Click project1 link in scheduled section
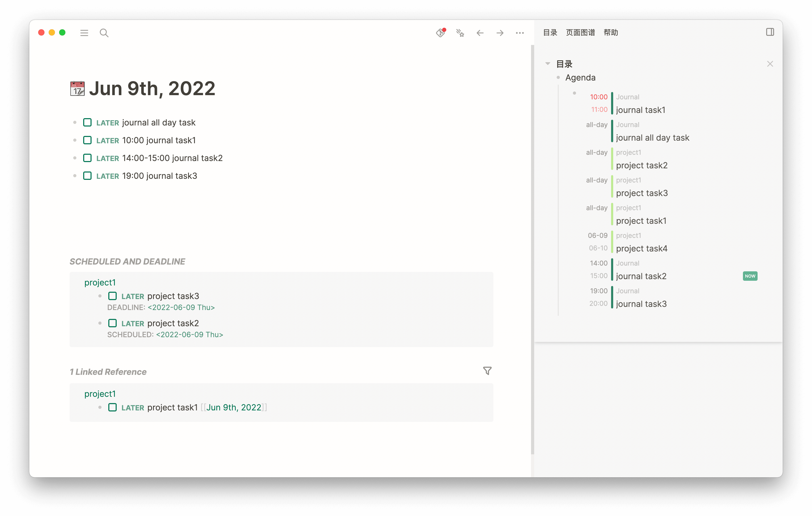This screenshot has height=516, width=812. 99,282
